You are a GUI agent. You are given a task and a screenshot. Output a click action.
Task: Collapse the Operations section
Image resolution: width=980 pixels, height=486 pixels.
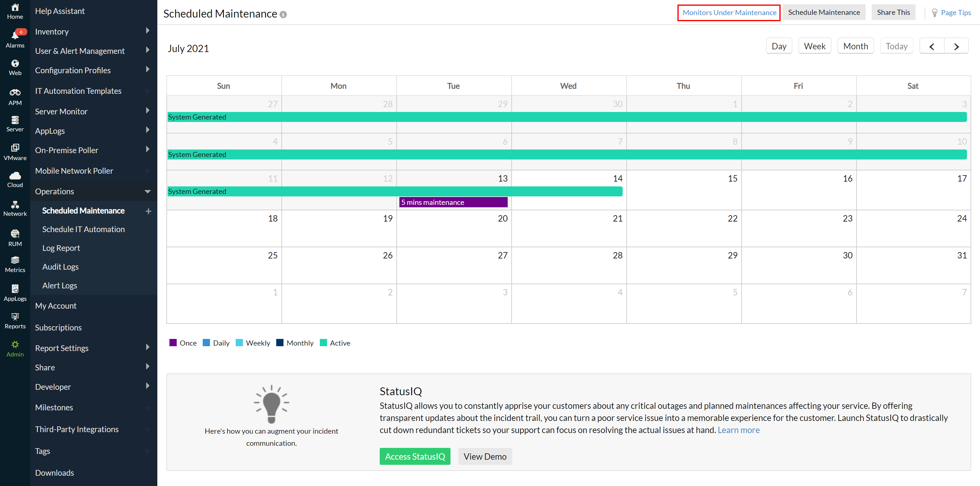pyautogui.click(x=148, y=192)
